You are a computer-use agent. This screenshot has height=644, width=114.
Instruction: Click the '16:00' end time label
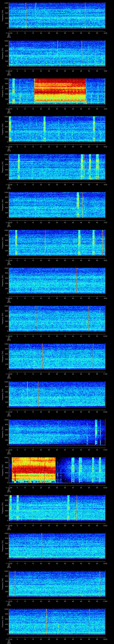(x=105, y=563)
